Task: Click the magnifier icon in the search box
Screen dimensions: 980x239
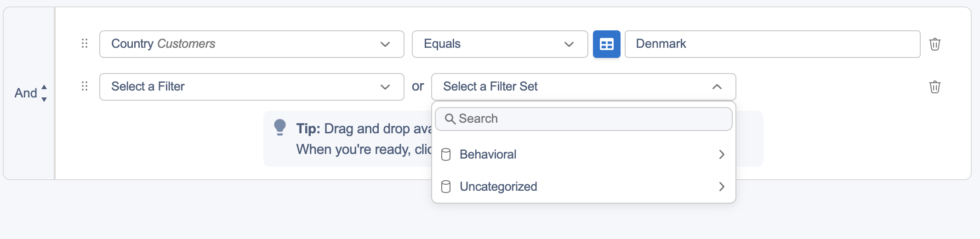Action: click(450, 119)
